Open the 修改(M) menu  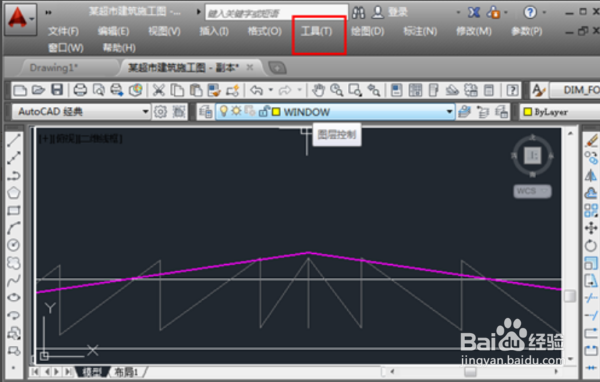tap(474, 31)
